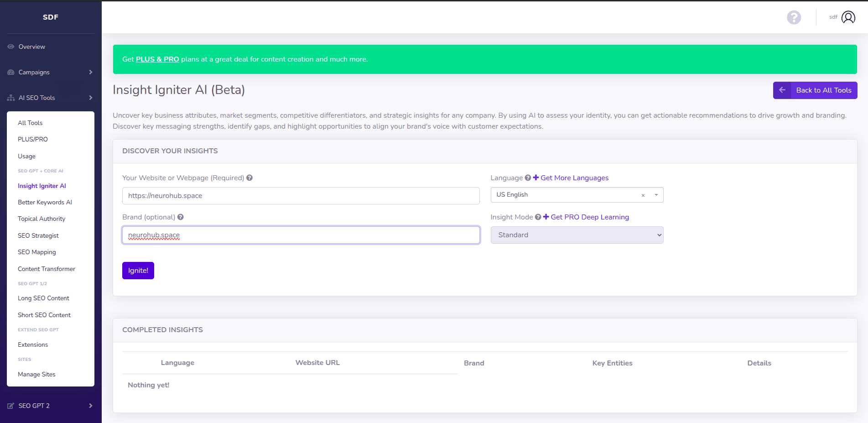Viewport: 868px width, 423px height.
Task: Click Get More Languages link
Action: coord(571,178)
